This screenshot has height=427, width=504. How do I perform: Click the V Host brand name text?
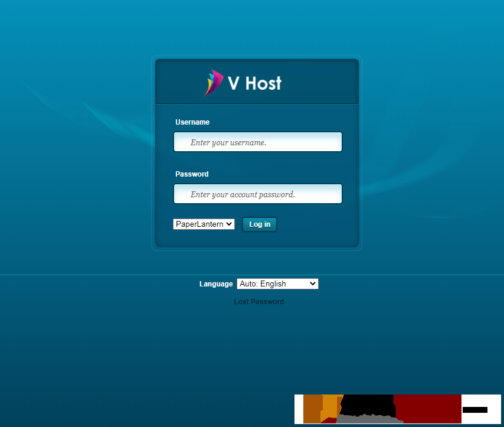coord(255,83)
